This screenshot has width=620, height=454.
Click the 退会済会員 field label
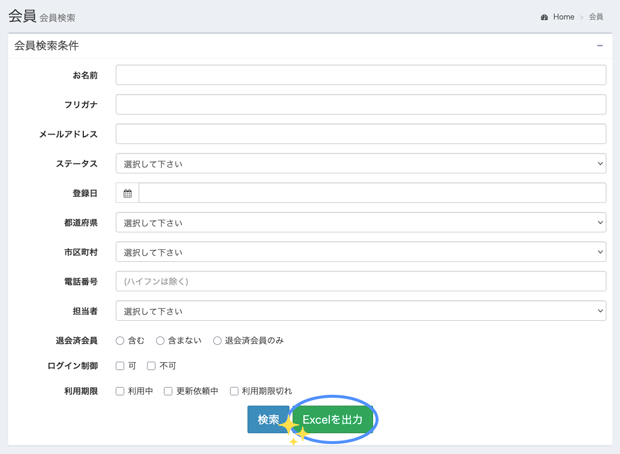[x=77, y=340]
